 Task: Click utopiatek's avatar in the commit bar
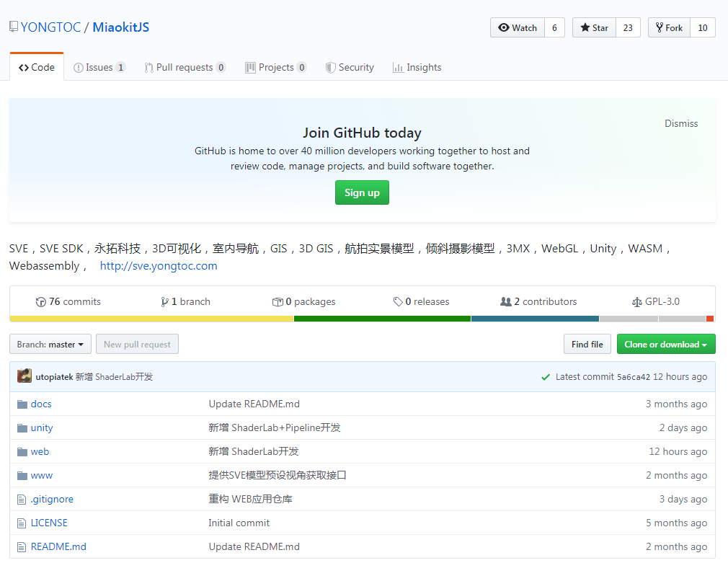24,376
